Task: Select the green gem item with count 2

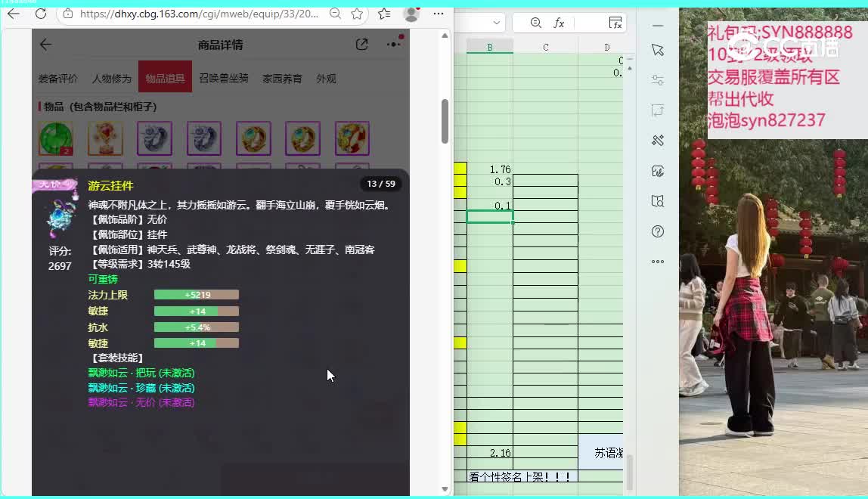Action: click(56, 138)
